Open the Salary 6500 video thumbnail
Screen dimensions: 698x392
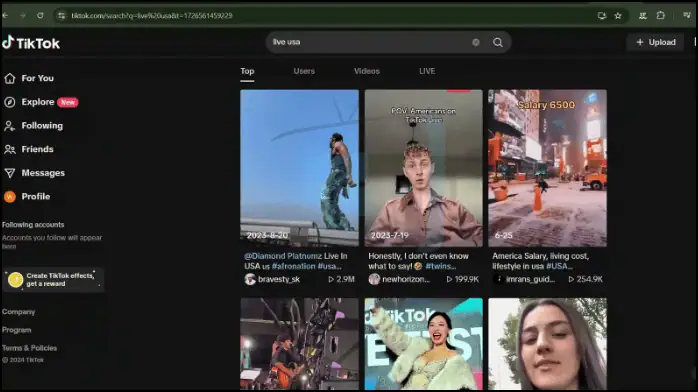point(548,168)
